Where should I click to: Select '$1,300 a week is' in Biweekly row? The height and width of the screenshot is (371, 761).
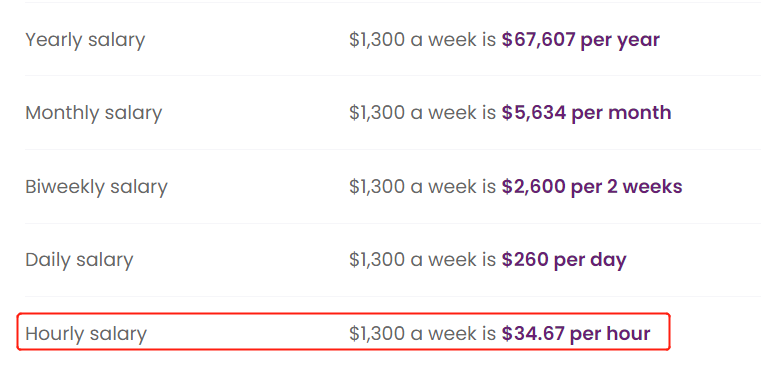[x=423, y=187]
